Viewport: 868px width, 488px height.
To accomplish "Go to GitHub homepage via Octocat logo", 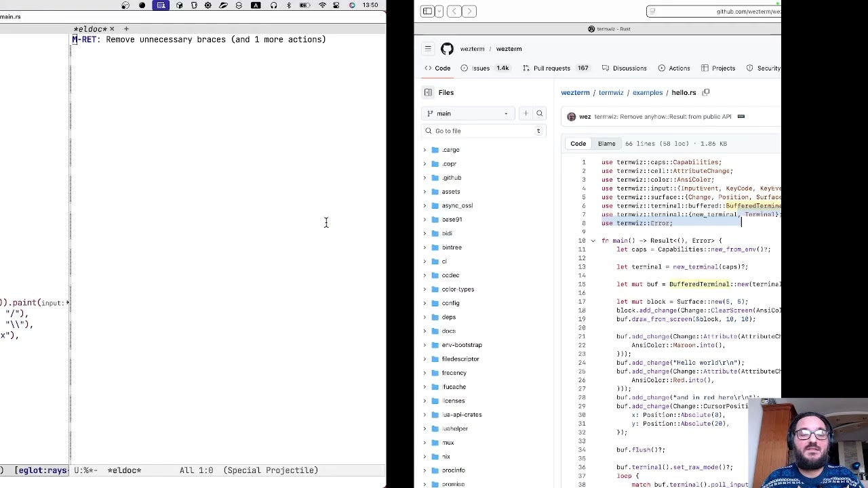I will click(x=447, y=49).
